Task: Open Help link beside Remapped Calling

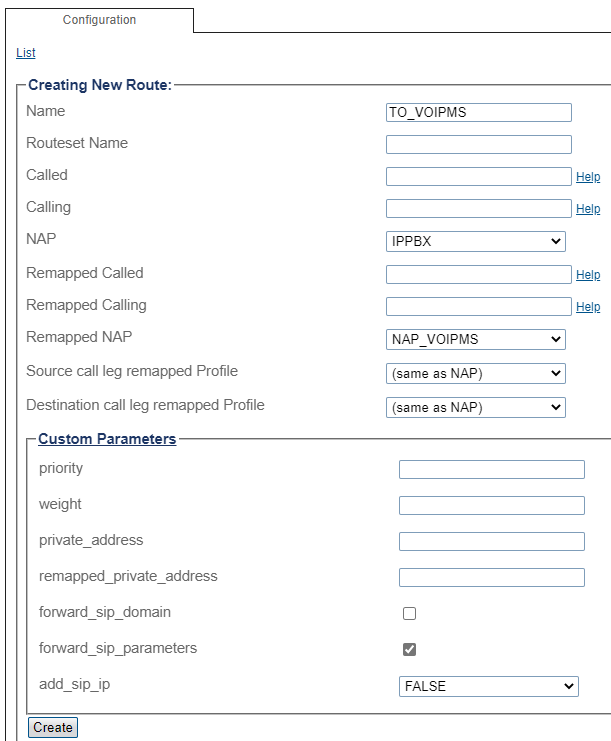Action: tap(588, 307)
